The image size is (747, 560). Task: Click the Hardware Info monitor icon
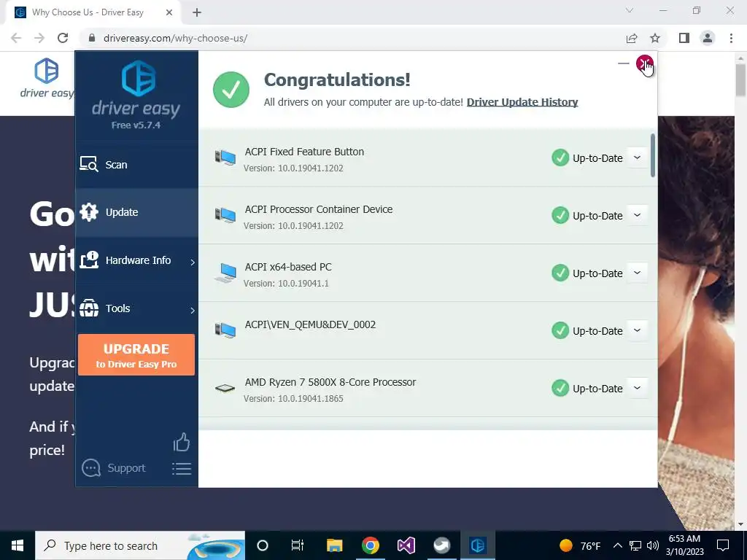89,260
